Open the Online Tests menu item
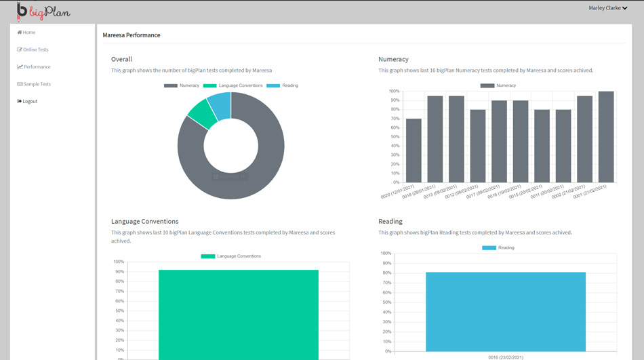The height and width of the screenshot is (360, 644). (36, 49)
